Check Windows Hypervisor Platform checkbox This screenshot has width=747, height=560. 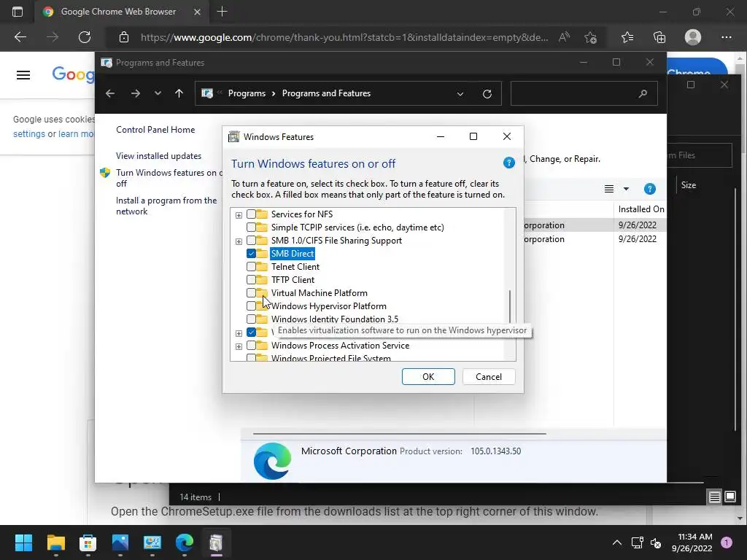[251, 306]
